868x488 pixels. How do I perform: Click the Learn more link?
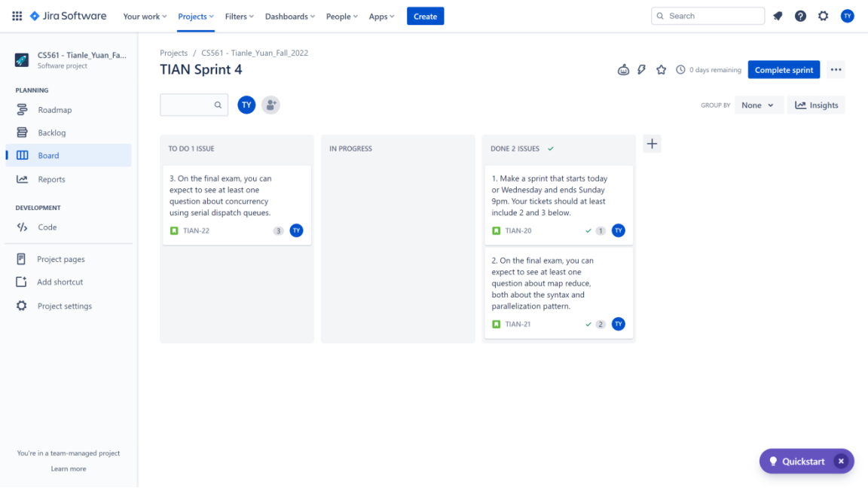pyautogui.click(x=69, y=468)
